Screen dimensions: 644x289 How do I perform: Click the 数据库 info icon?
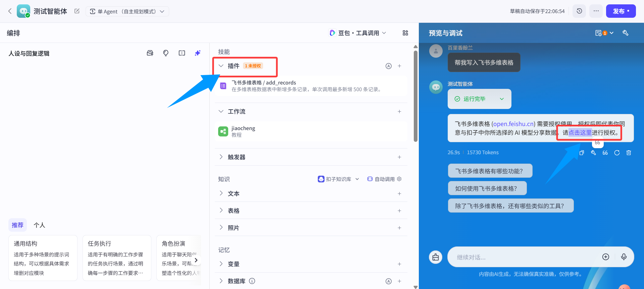[252, 281]
